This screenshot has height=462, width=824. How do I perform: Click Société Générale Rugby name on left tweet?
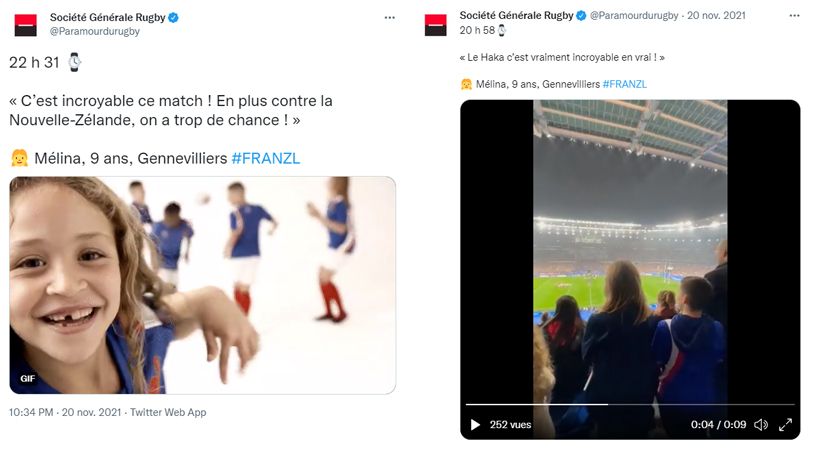[x=107, y=17]
